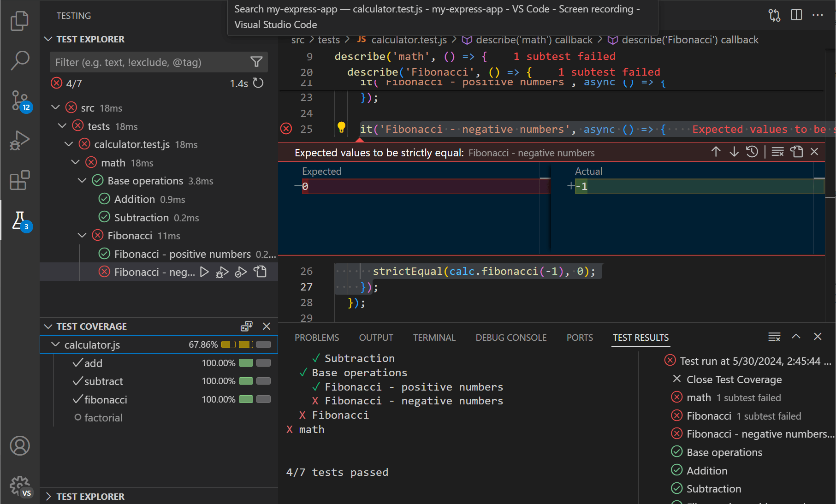The height and width of the screenshot is (504, 836).
Task: Collapse the Fibonacci suite in test tree
Action: point(82,235)
